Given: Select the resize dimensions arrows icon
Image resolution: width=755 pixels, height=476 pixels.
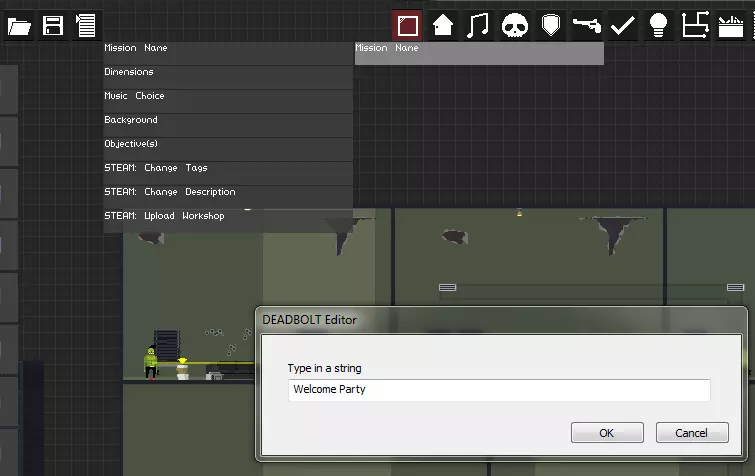Looking at the screenshot, I should coord(695,25).
